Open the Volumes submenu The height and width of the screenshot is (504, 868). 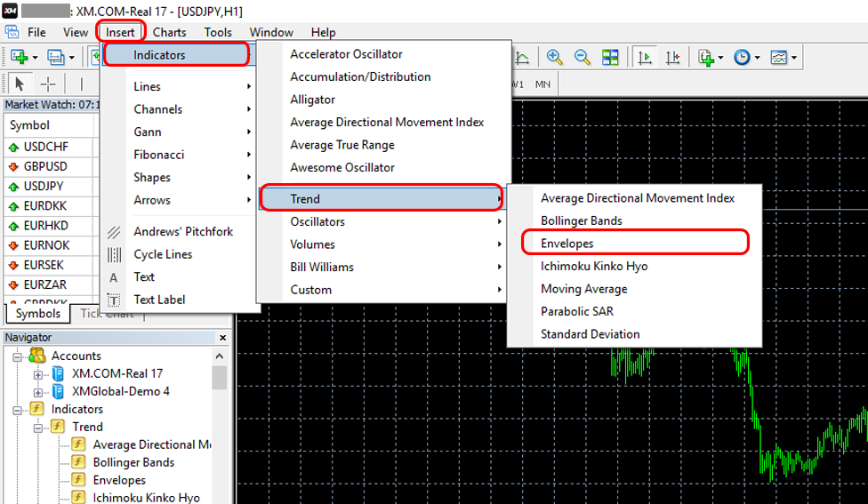pos(383,244)
